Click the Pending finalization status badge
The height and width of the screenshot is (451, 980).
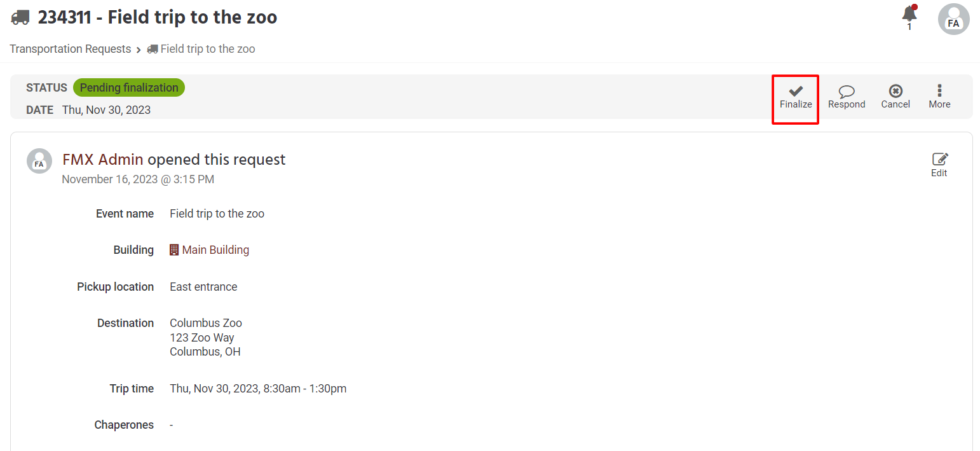(129, 88)
